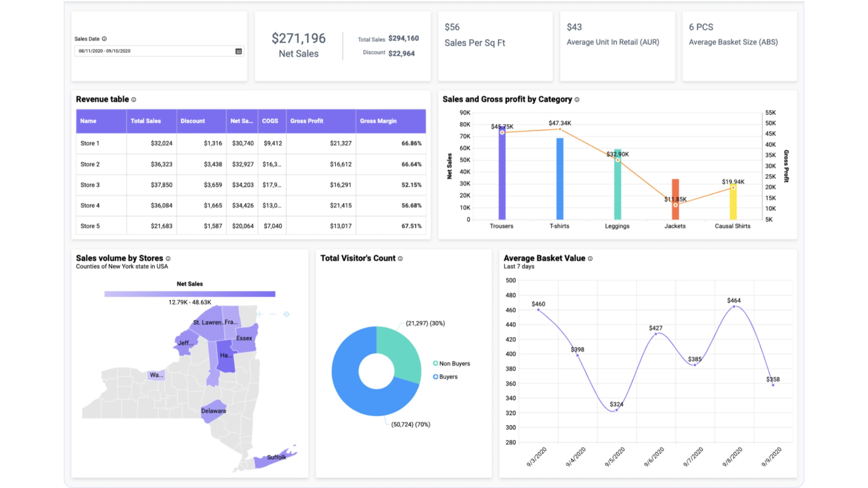Click info icon beside Sales Date label
The height and width of the screenshot is (488, 868).
[x=104, y=39]
